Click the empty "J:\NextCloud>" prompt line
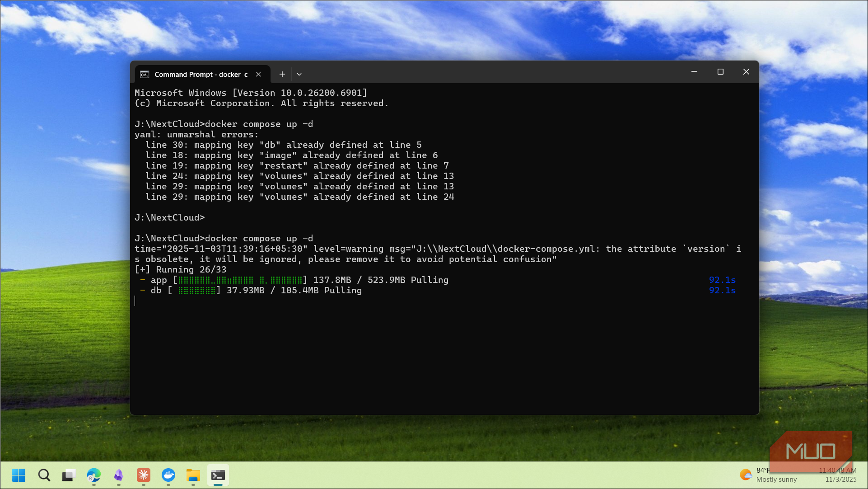The image size is (868, 489). [x=170, y=218]
